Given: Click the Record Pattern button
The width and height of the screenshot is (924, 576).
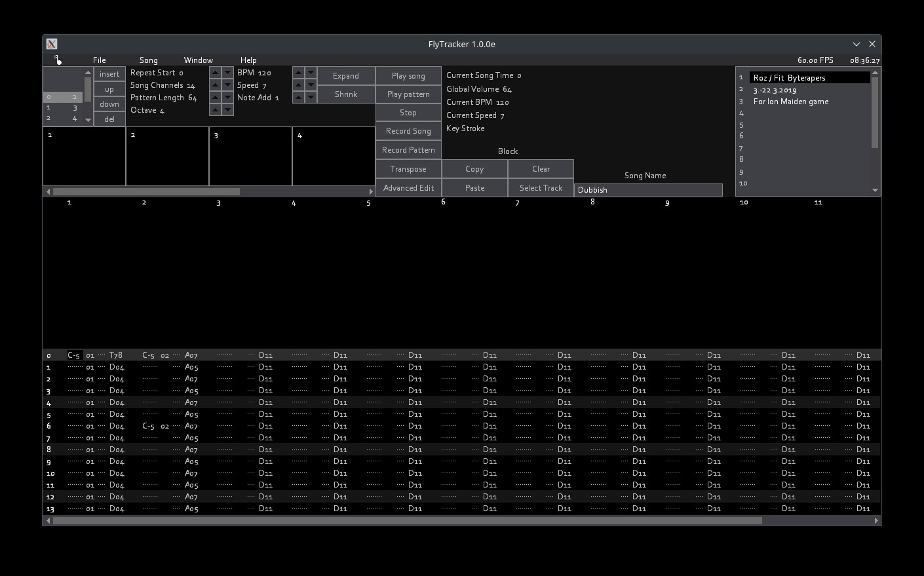Looking at the screenshot, I should coord(408,150).
